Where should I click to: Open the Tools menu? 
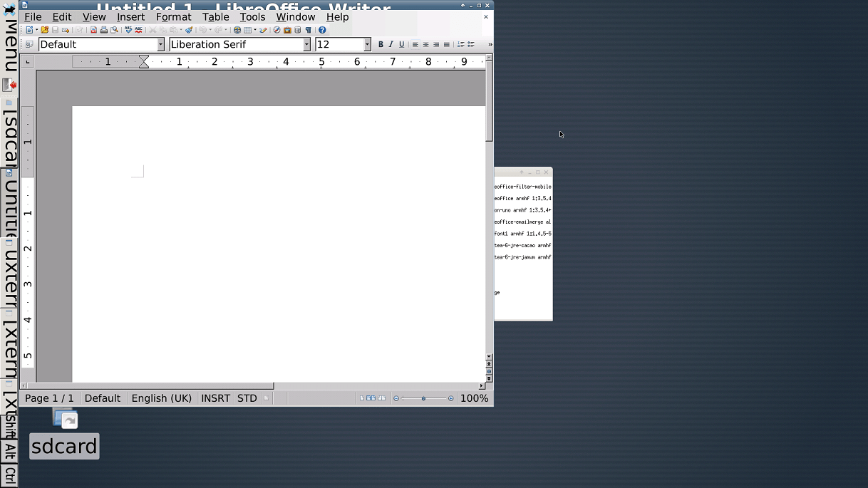(x=252, y=16)
